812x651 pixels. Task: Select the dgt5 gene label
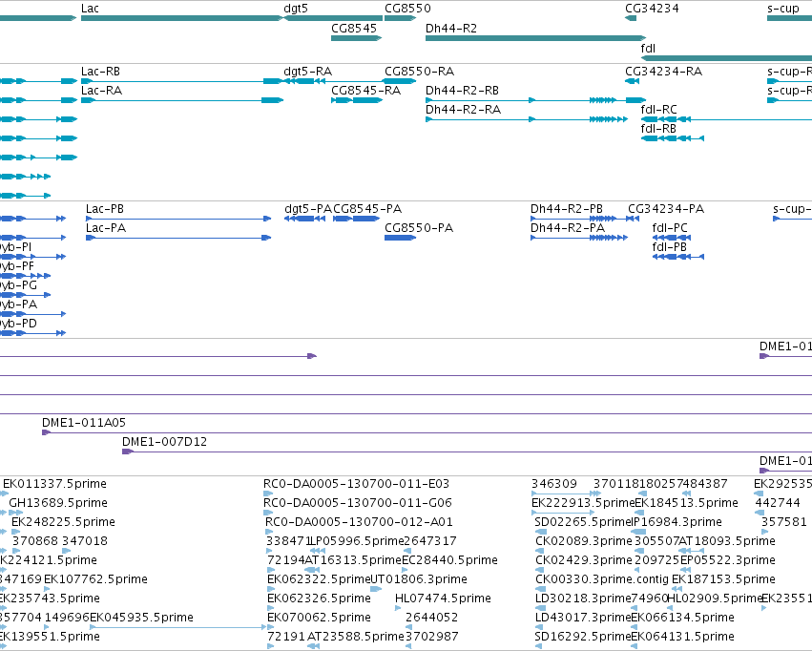pyautogui.click(x=296, y=9)
